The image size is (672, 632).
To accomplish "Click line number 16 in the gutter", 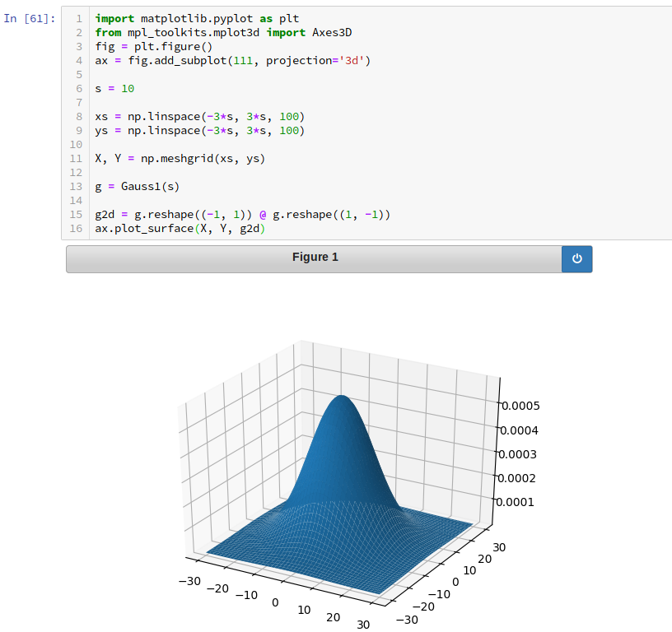I will pyautogui.click(x=78, y=228).
